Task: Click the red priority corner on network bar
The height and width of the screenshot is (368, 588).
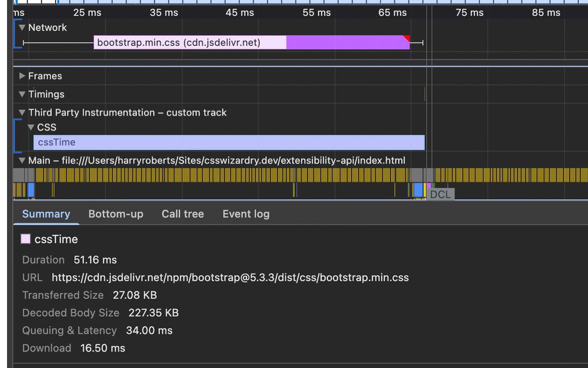Action: pos(407,38)
